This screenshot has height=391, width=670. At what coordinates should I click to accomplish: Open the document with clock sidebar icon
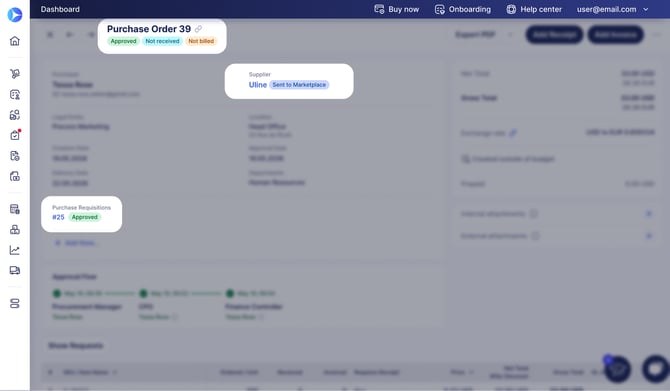click(x=15, y=156)
